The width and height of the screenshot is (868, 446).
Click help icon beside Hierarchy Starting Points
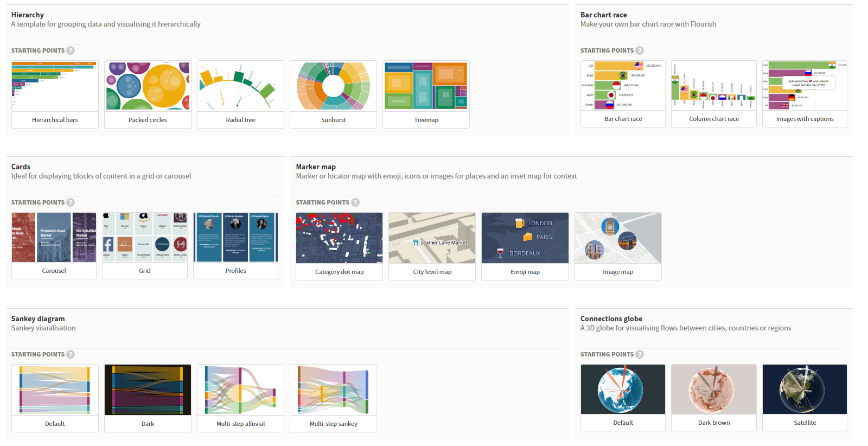pyautogui.click(x=71, y=50)
